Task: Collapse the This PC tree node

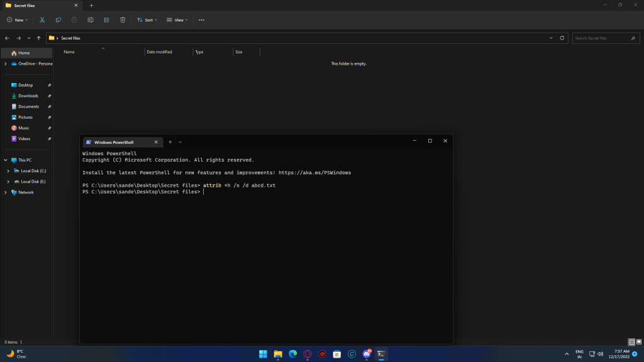Action: (x=6, y=160)
